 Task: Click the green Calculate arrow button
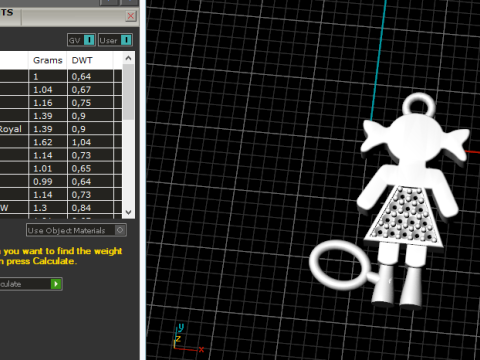56,284
